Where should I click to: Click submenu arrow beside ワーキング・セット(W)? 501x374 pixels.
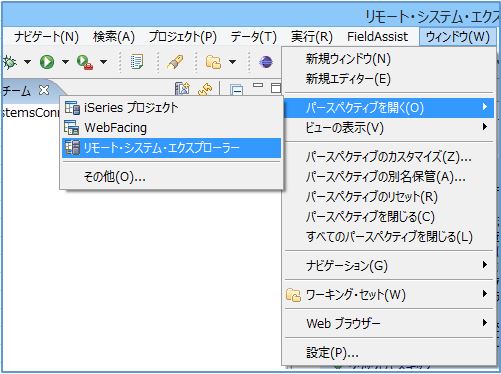pyautogui.click(x=485, y=294)
